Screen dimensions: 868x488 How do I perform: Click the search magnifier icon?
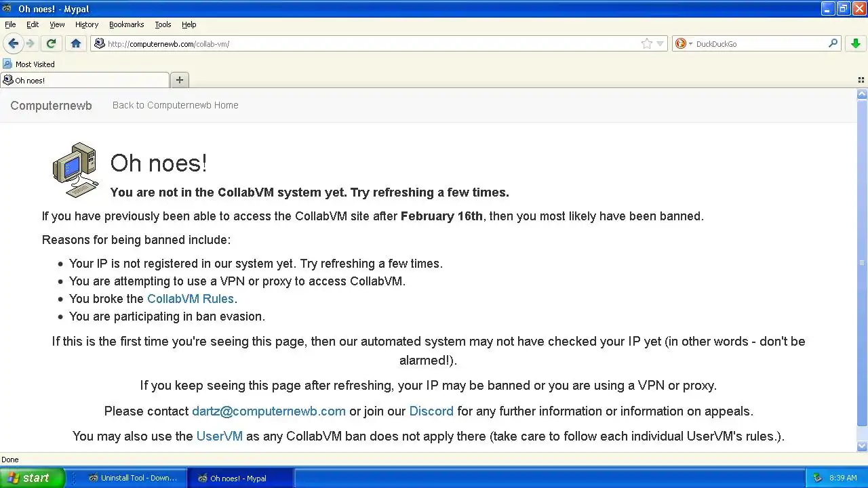pos(833,43)
